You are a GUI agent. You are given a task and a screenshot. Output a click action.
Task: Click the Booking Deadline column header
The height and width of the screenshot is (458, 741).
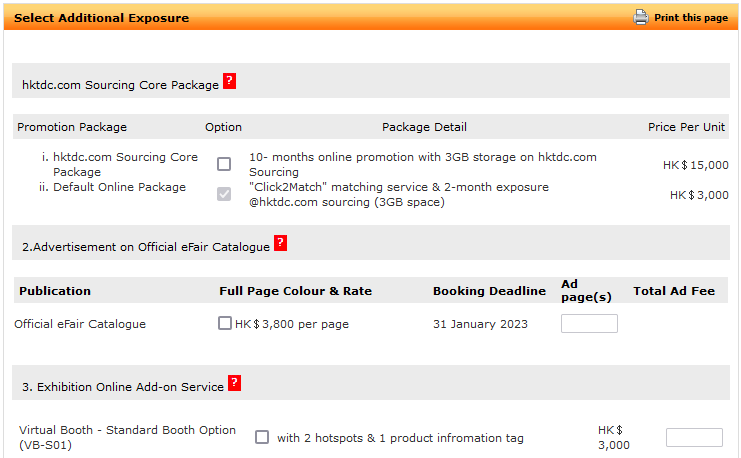click(x=489, y=291)
